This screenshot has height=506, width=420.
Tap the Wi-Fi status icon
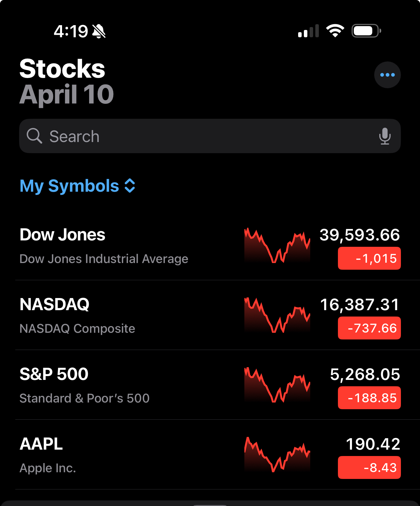click(x=335, y=31)
